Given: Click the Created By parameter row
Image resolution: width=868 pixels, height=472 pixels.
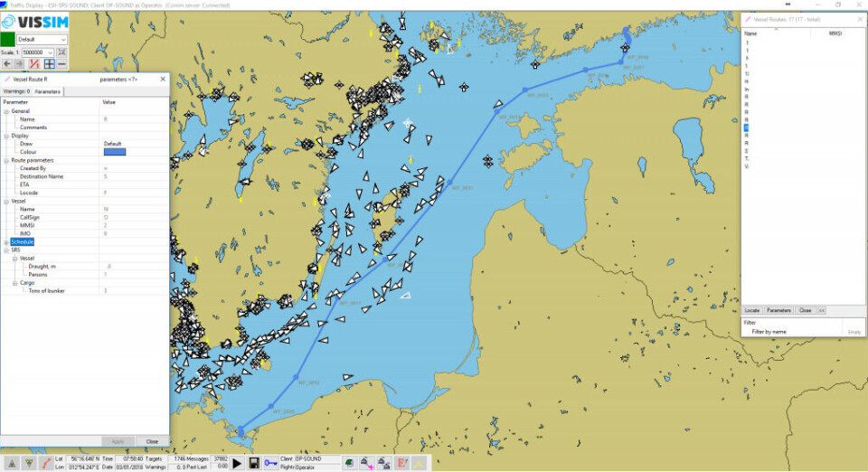Looking at the screenshot, I should point(85,168).
